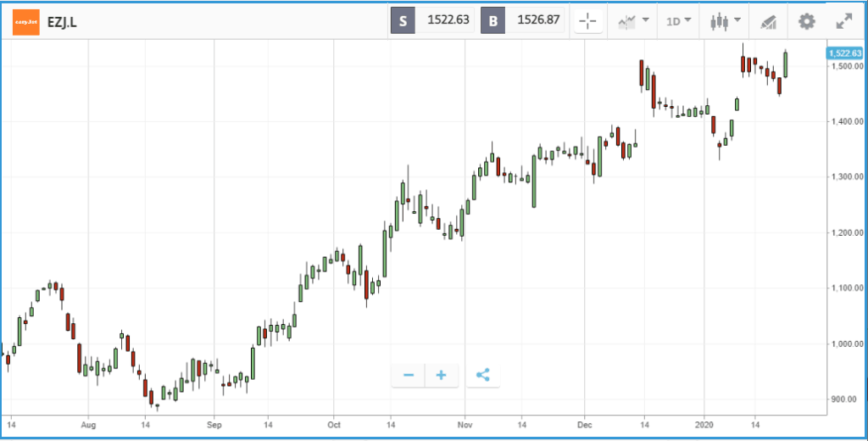Select the drawing tools pencil icon
This screenshot has height=441, width=868.
(x=768, y=22)
